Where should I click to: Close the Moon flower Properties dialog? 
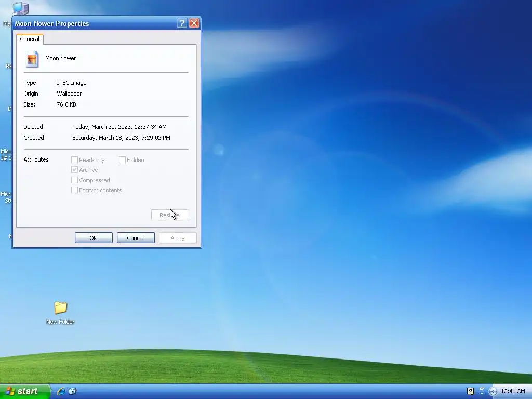(194, 23)
